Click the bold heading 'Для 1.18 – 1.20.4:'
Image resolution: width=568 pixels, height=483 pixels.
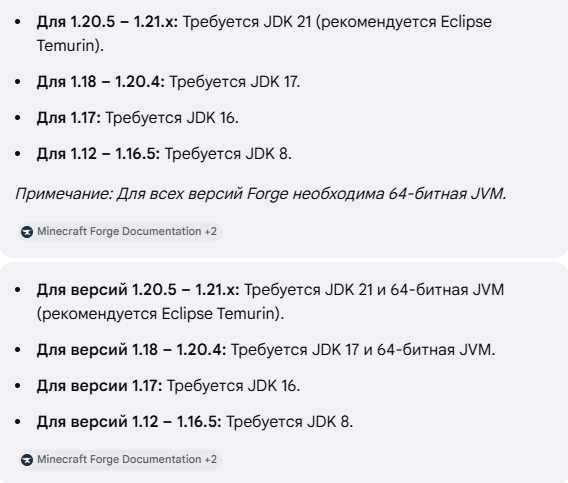point(101,82)
